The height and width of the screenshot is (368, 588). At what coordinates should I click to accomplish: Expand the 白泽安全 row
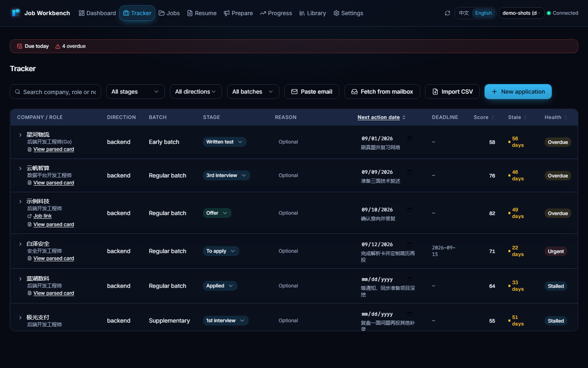[20, 244]
